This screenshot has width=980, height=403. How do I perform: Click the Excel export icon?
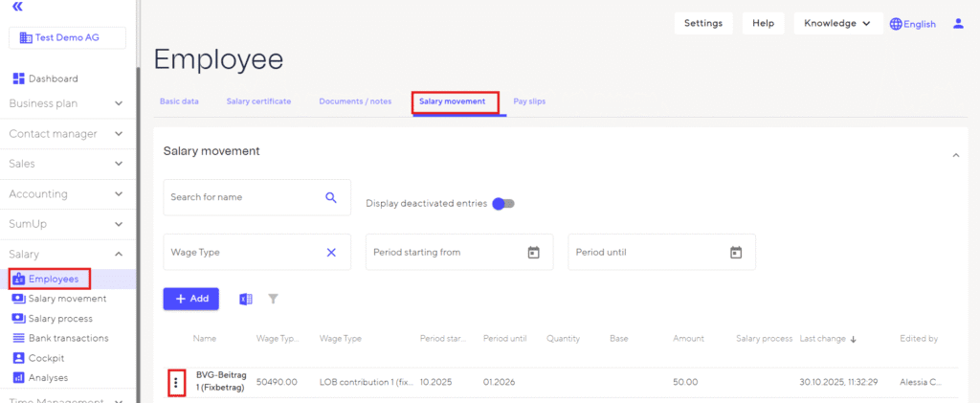pyautogui.click(x=246, y=299)
